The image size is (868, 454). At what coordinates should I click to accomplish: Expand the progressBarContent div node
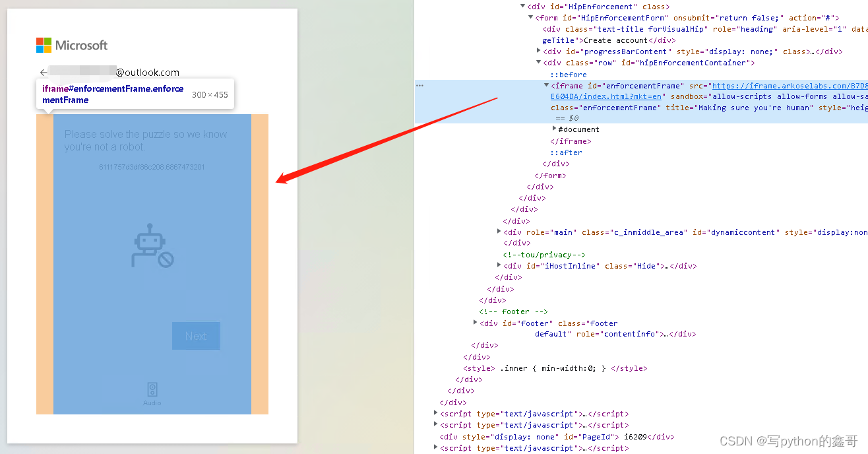tap(538, 51)
